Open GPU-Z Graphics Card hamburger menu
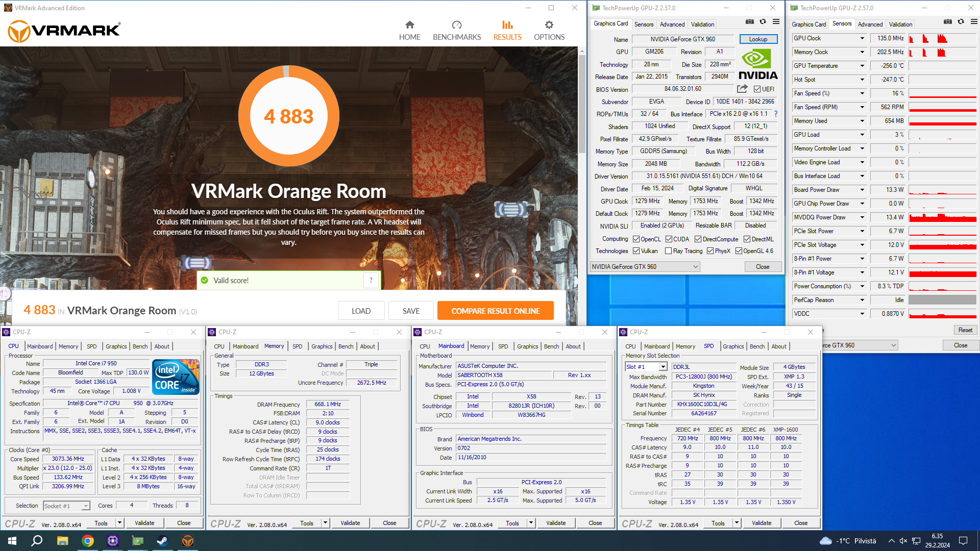The height and width of the screenshot is (551, 980). pos(776,22)
